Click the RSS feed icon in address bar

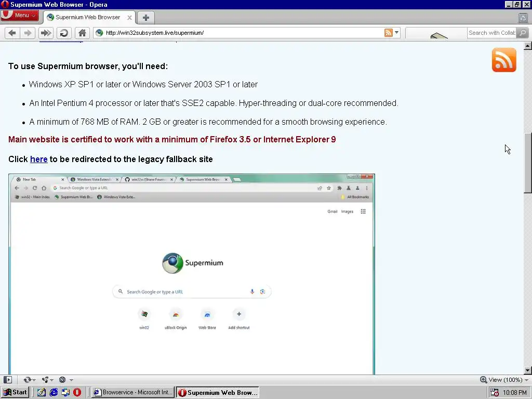tap(389, 33)
